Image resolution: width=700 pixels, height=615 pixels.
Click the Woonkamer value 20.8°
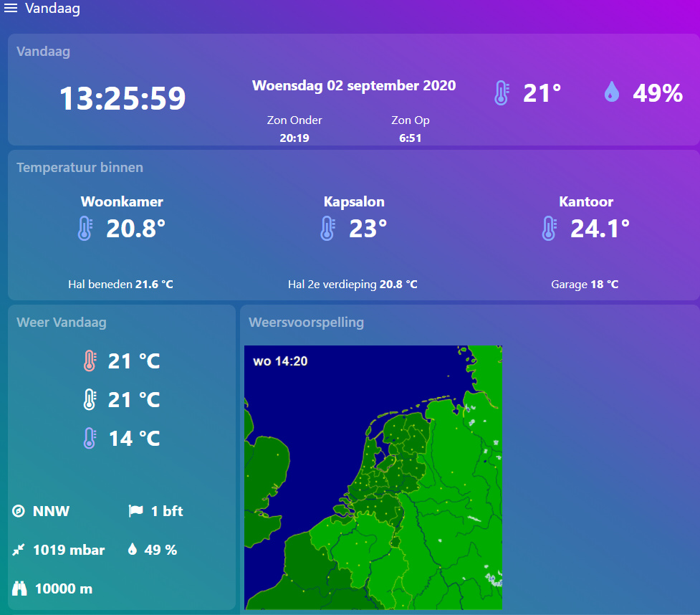(135, 228)
